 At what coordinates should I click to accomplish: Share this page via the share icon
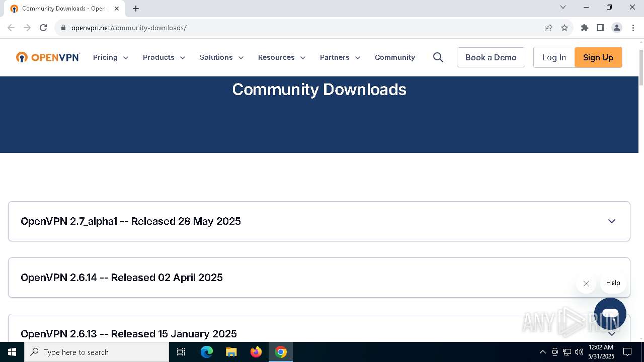(x=548, y=28)
